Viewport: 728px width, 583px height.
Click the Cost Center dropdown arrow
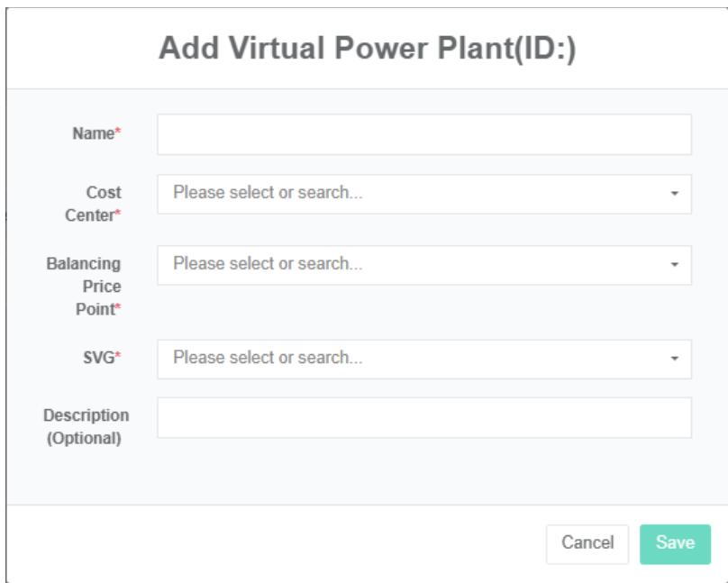tap(675, 194)
